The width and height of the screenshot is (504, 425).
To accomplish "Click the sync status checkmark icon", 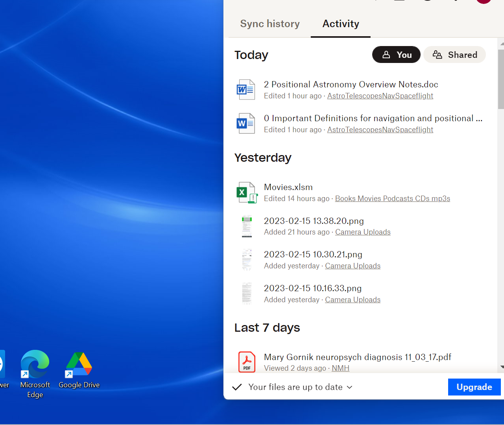I will (x=237, y=387).
